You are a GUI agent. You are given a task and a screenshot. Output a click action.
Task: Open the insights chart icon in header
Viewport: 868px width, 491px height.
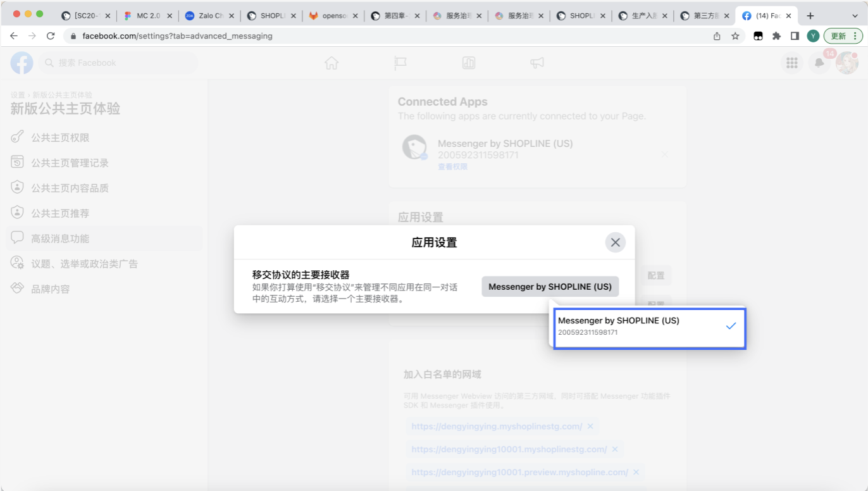(x=469, y=63)
